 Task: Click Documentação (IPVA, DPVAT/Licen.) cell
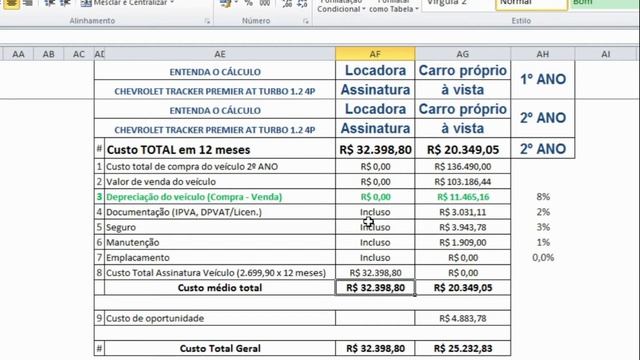(220, 212)
